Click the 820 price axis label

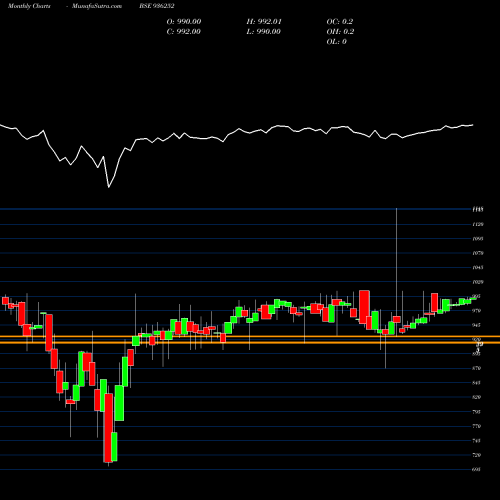[477, 397]
